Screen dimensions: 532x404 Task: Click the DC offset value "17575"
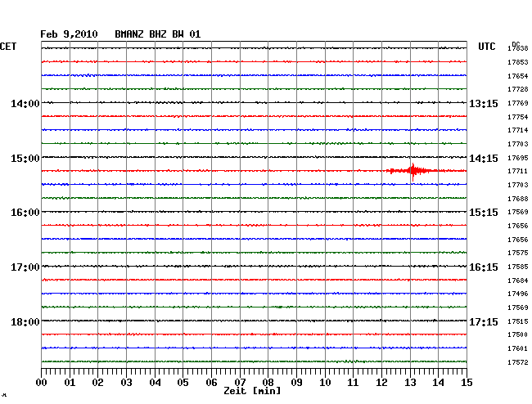[x=518, y=254]
